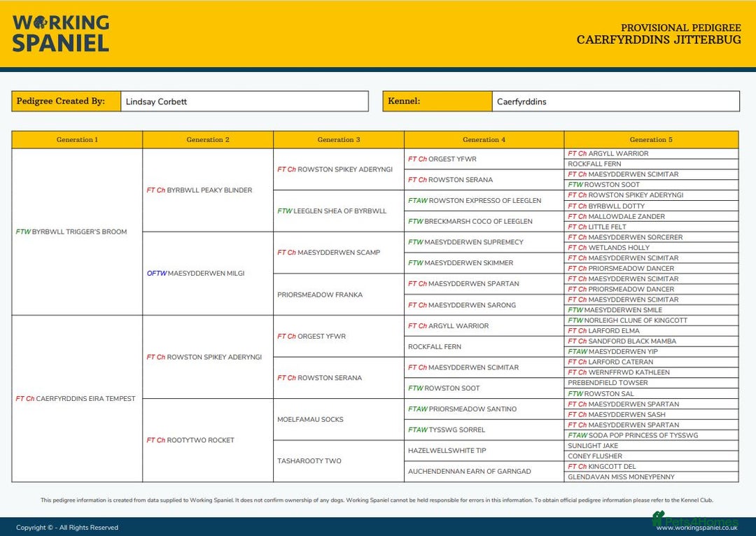Select sire 'FTW BYRBWLL TRIGGER'S BROOM'
This screenshot has width=756, height=536.
tap(77, 232)
